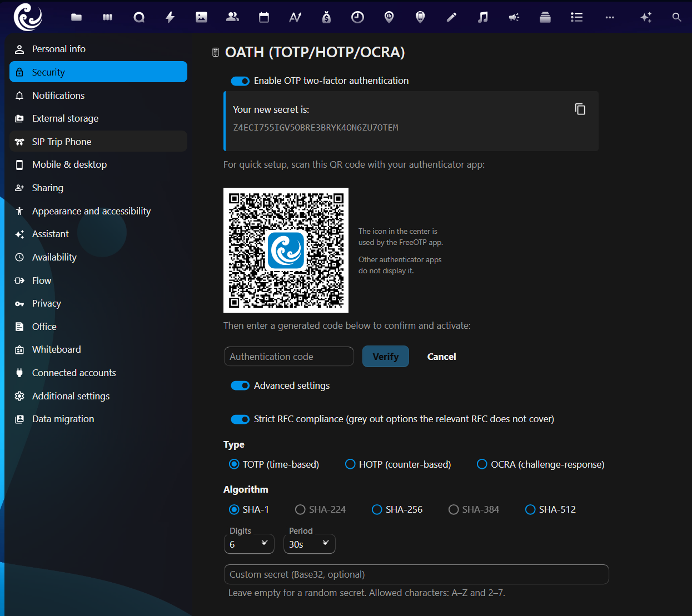Focus the Authentication code field
The image size is (692, 616).
point(289,357)
